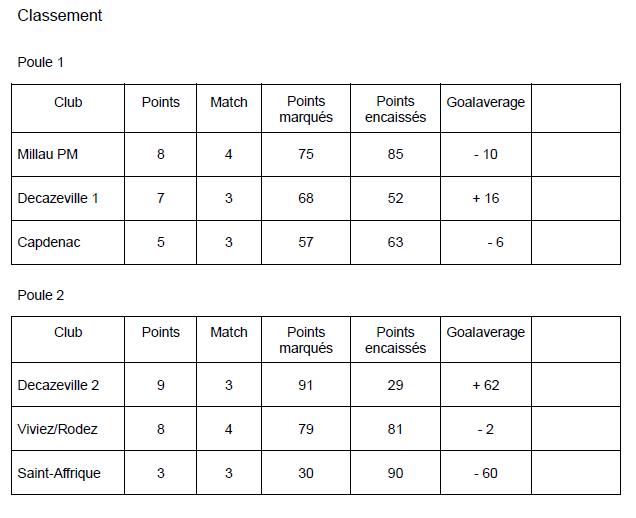Click the Poule 2 label
This screenshot has height=518, width=636.
coord(41,295)
